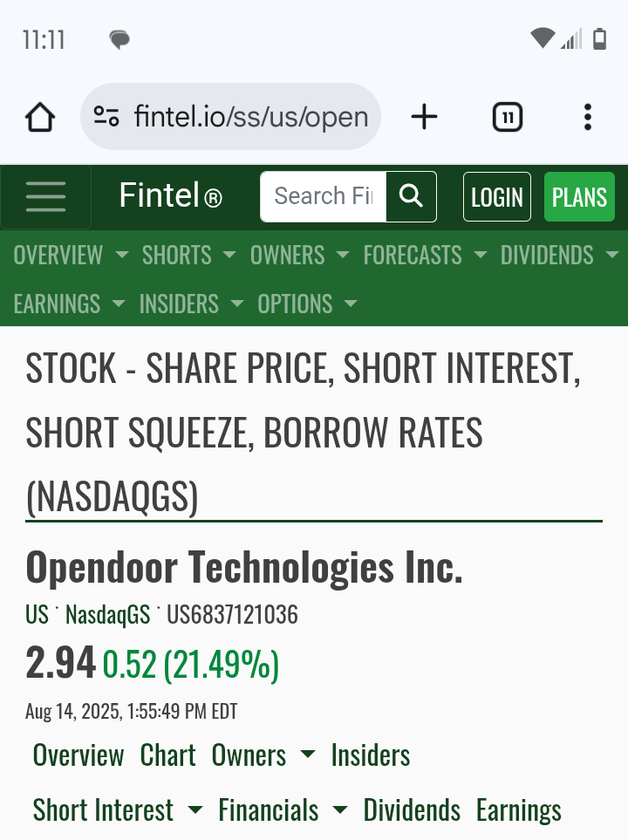Expand the Overview dropdown in green navbar
Screen dimensions: 628x840
coord(71,255)
